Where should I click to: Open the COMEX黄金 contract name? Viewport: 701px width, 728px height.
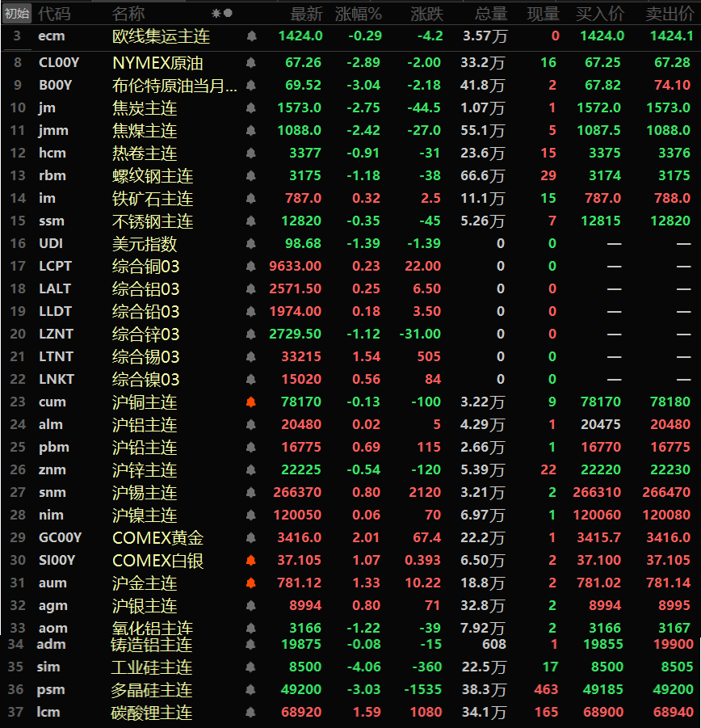[x=157, y=538]
